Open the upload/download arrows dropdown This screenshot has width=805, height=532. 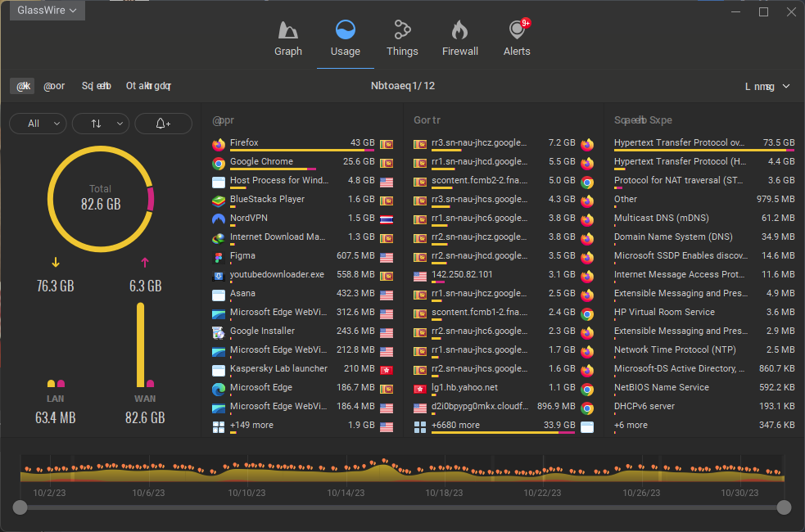[x=101, y=124]
